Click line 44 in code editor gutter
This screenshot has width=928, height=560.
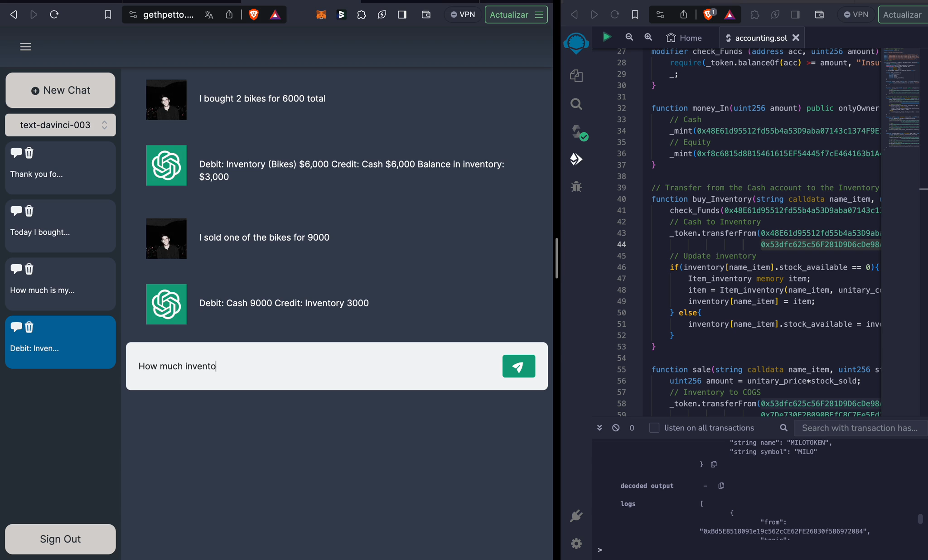[x=621, y=245]
